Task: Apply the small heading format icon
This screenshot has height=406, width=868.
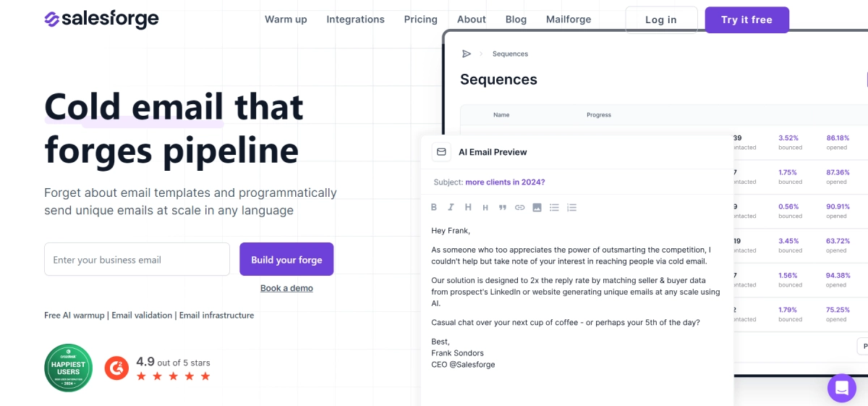Action: pos(485,208)
